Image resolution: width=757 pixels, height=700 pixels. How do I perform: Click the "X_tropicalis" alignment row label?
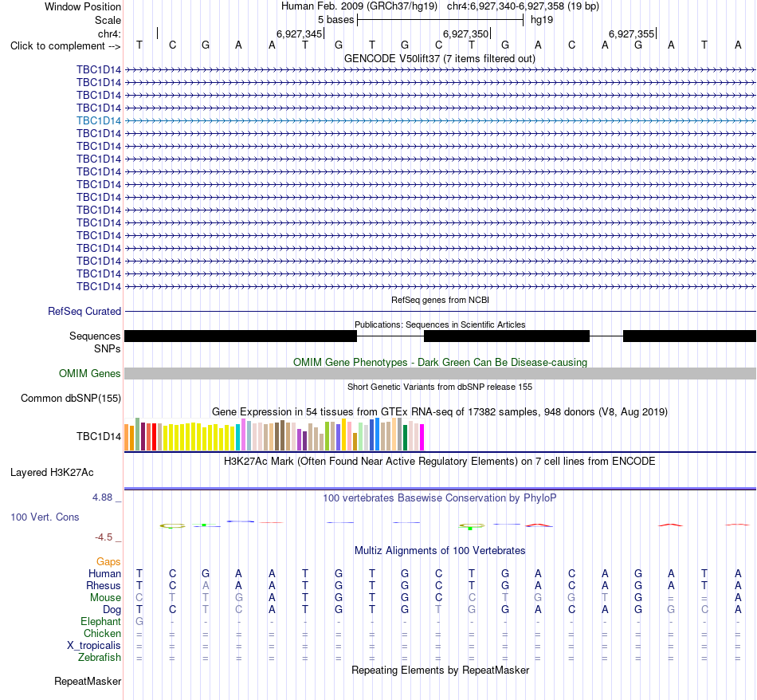point(94,646)
